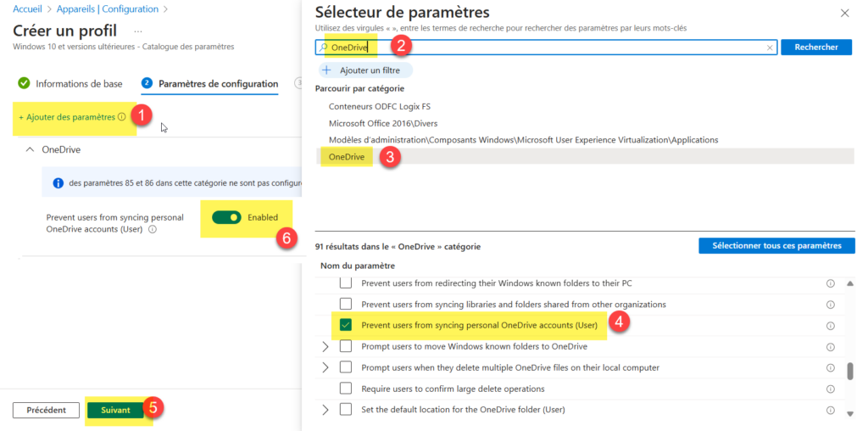This screenshot has width=868, height=431.
Task: Click + Ajouter des paramètres link
Action: [67, 117]
